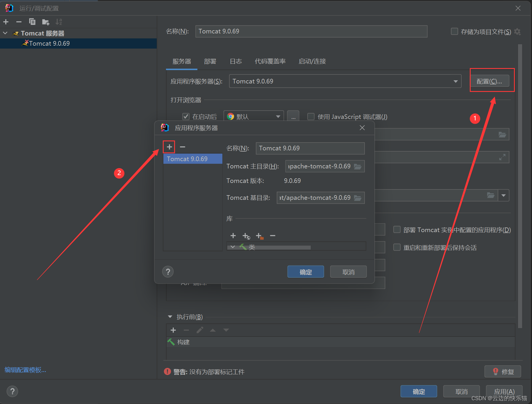Open the 日志 tab
The height and width of the screenshot is (404, 532).
pyautogui.click(x=236, y=61)
